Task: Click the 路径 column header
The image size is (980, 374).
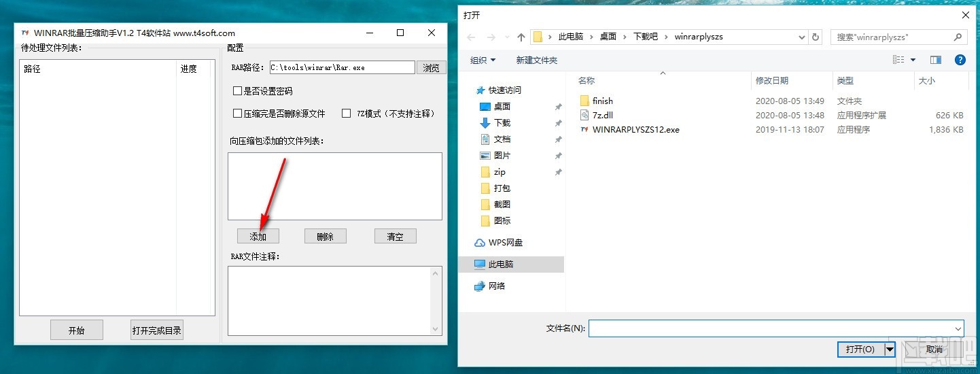Action: pyautogui.click(x=99, y=69)
